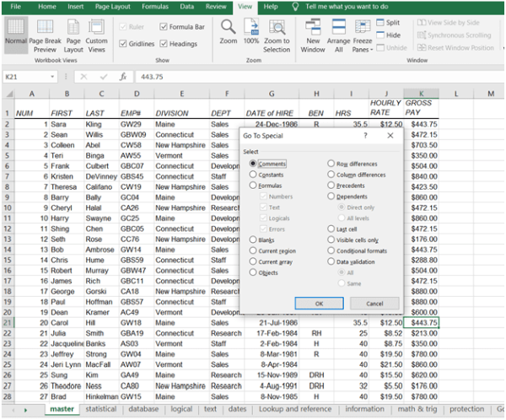Expand the Freeze Panes dropdown
The height and width of the screenshot is (420, 506).
coord(363,50)
